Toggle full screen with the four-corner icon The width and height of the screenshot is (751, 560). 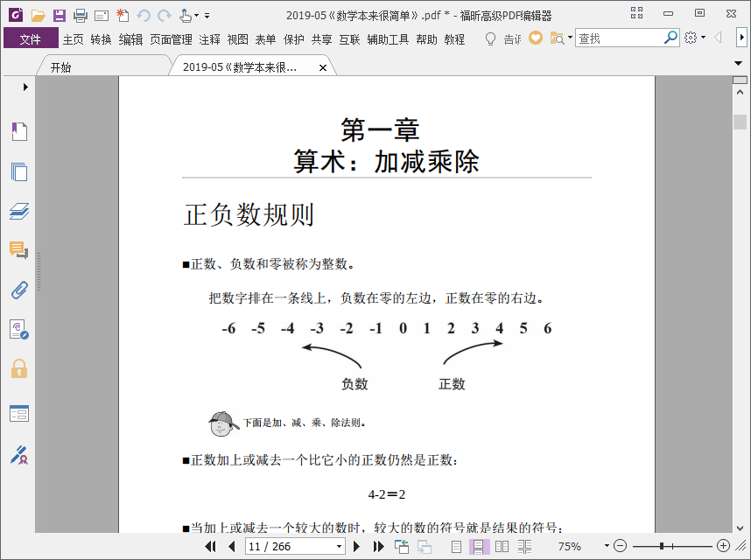(636, 13)
